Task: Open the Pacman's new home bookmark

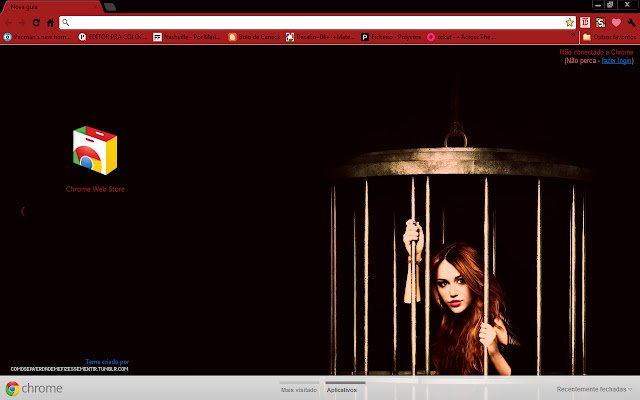Action: point(37,37)
